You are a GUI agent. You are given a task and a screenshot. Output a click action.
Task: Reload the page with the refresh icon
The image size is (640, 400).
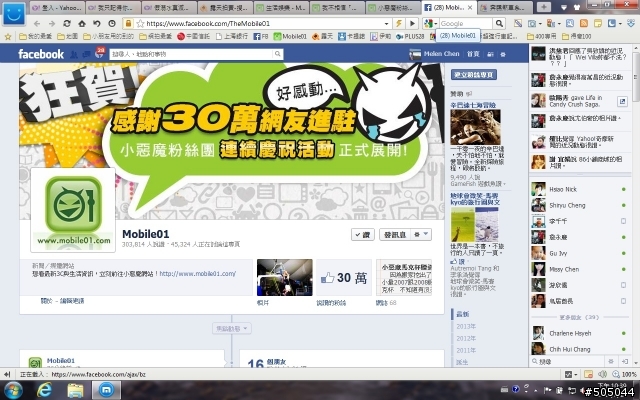[67, 24]
